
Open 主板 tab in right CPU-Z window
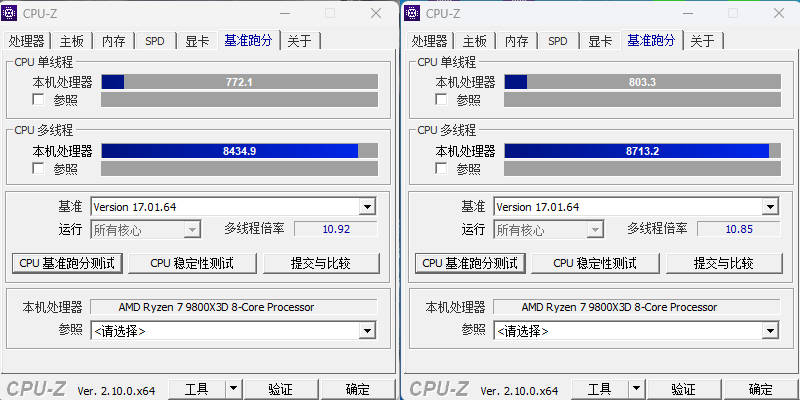click(x=474, y=41)
